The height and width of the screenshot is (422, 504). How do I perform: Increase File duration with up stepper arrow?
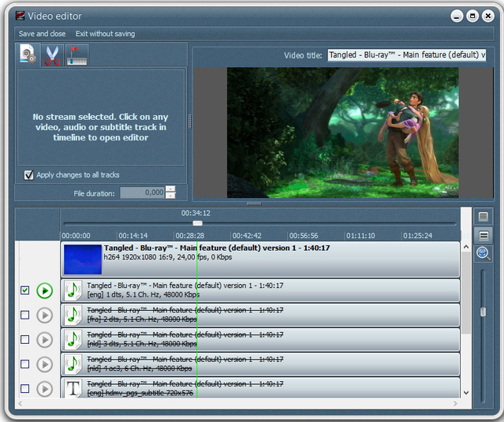tap(170, 189)
